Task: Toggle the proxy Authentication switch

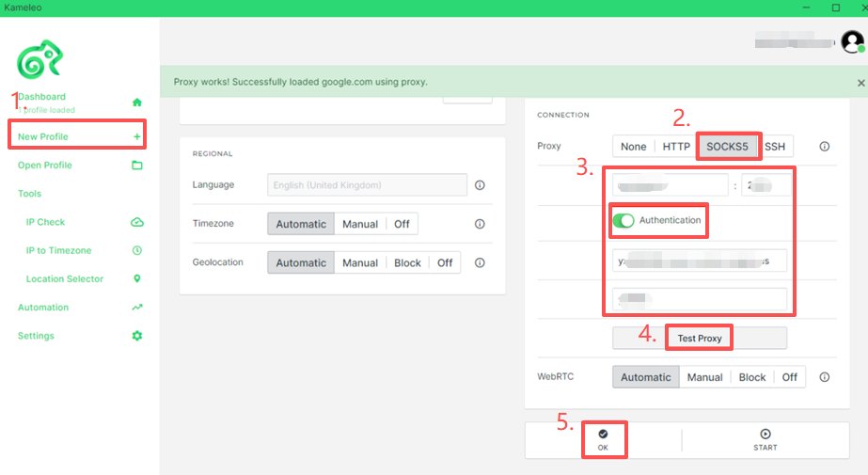Action: 623,220
